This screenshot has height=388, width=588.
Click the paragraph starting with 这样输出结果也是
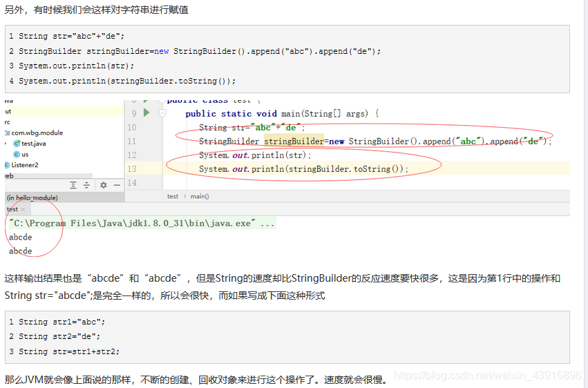click(283, 287)
